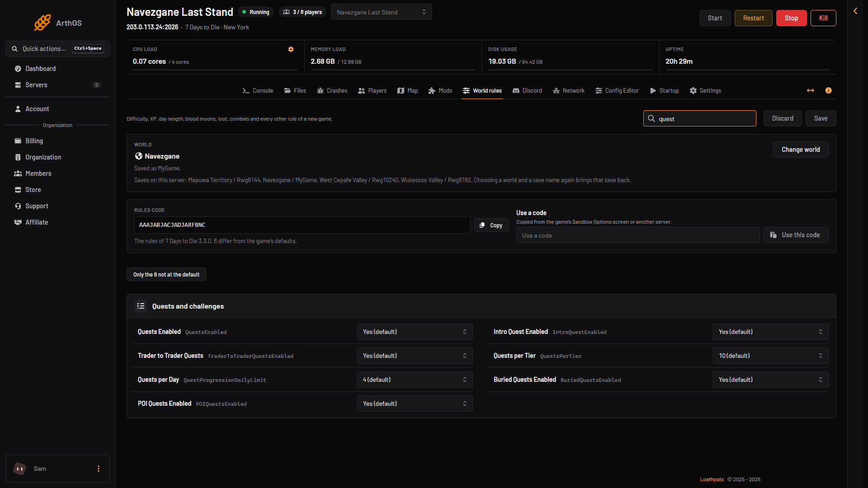Click the orange info circle icon

point(828,90)
